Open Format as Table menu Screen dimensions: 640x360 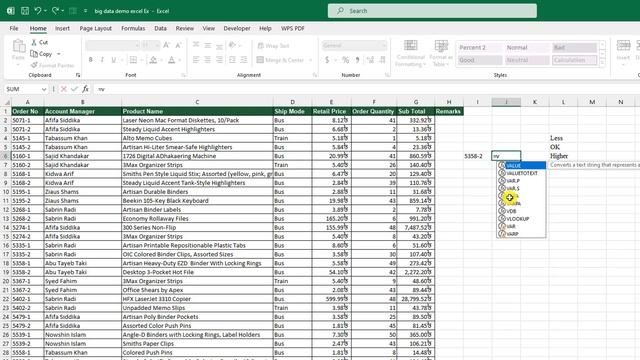(441, 53)
